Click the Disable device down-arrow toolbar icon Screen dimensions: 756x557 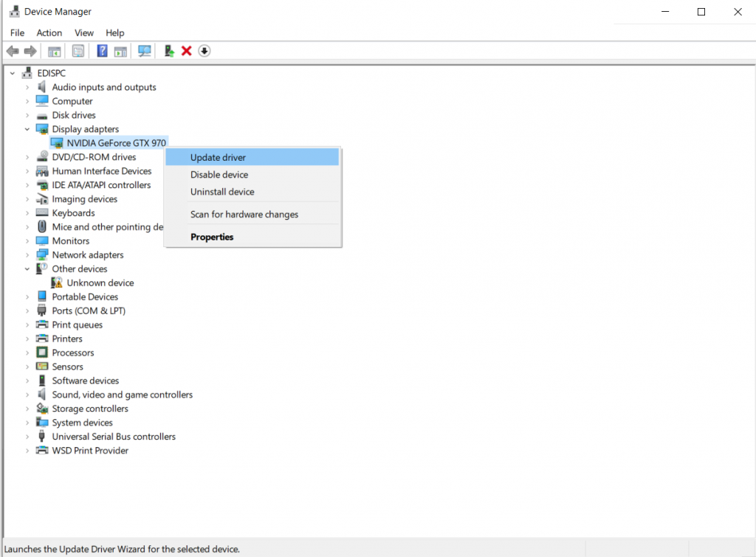(x=205, y=51)
